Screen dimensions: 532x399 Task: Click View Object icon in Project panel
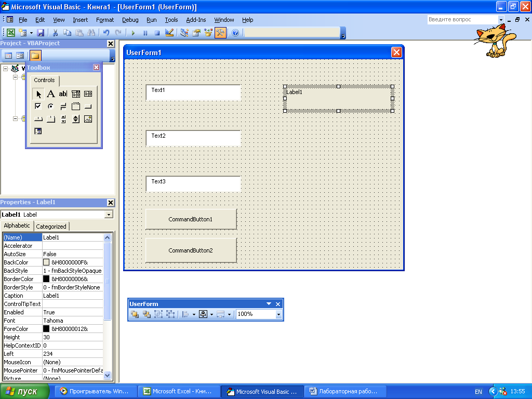[20, 55]
